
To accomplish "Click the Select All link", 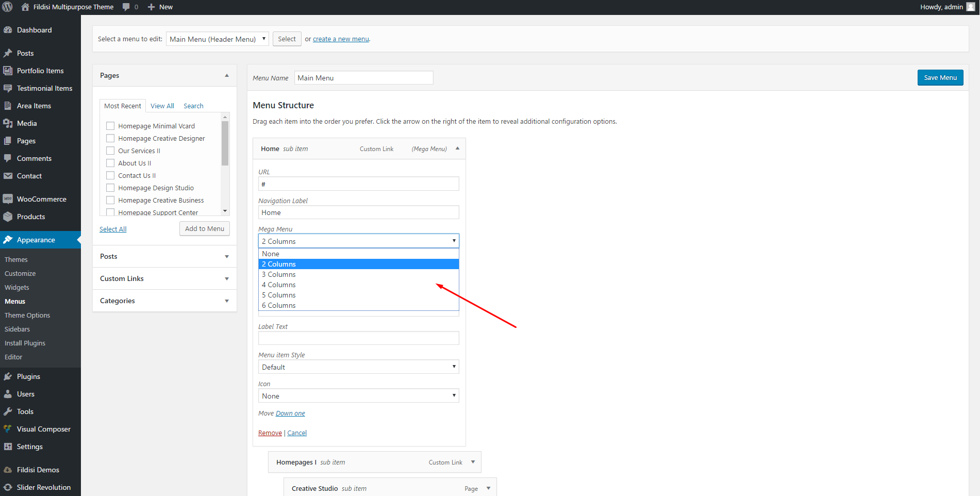I will [113, 229].
